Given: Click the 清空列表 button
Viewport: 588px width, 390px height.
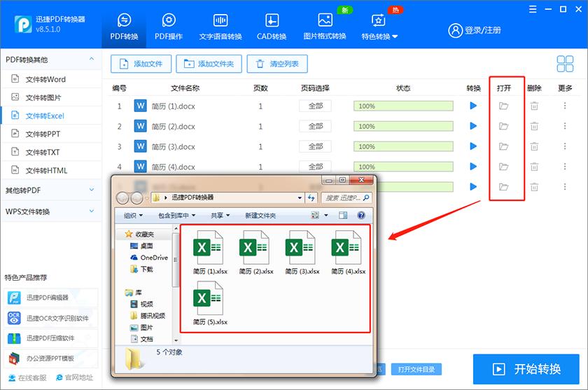Looking at the screenshot, I should [277, 64].
